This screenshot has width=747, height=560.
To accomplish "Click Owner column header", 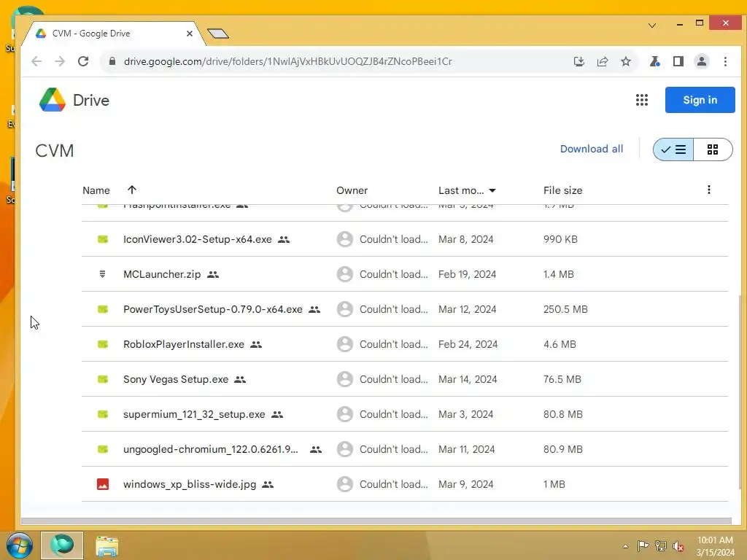I will point(352,190).
